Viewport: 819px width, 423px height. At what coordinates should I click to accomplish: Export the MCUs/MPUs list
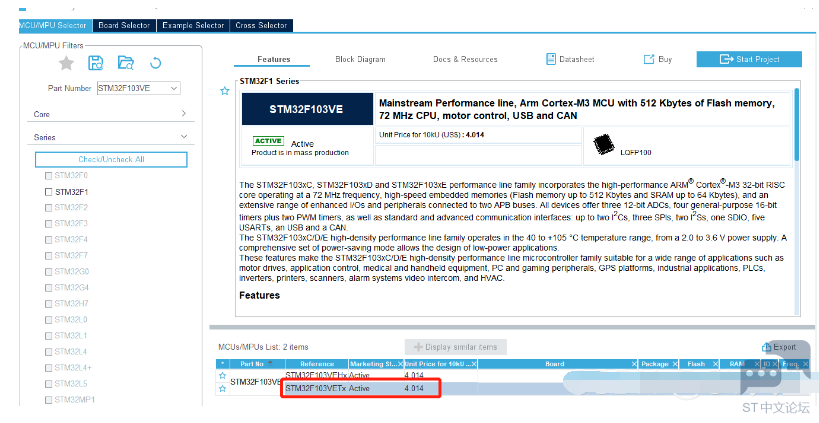pyautogui.click(x=779, y=347)
